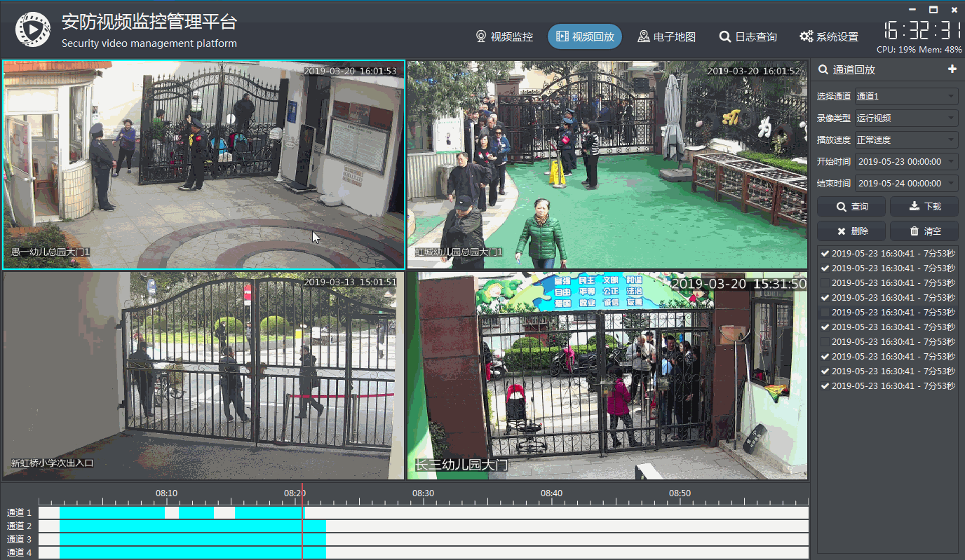Click 通道 2 recording bar on timeline
The height and width of the screenshot is (560, 965).
click(193, 526)
